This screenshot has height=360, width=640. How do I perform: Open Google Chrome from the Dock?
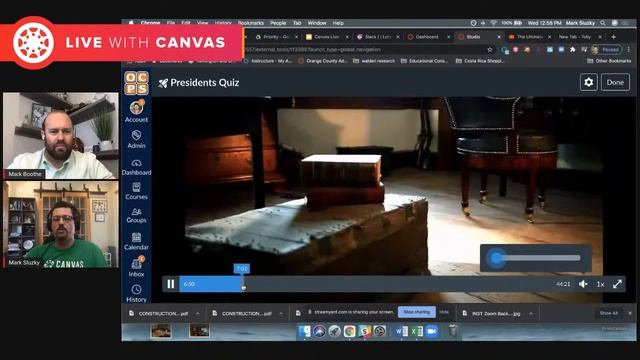coord(349,331)
